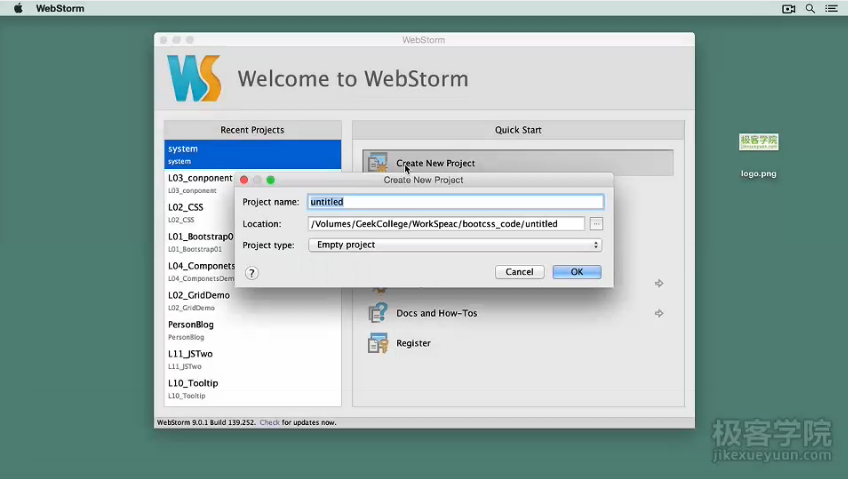
Task: Open the Project type dropdown
Action: [x=455, y=245]
